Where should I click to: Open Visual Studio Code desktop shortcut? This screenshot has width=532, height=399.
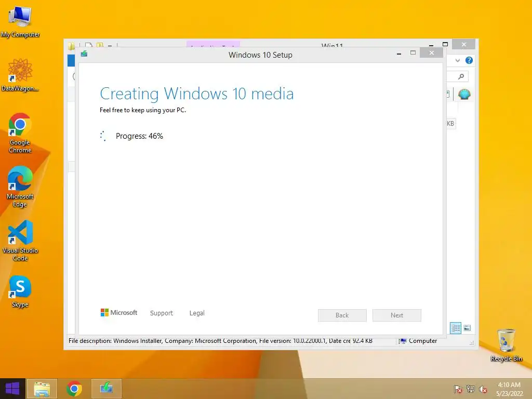[x=20, y=241]
